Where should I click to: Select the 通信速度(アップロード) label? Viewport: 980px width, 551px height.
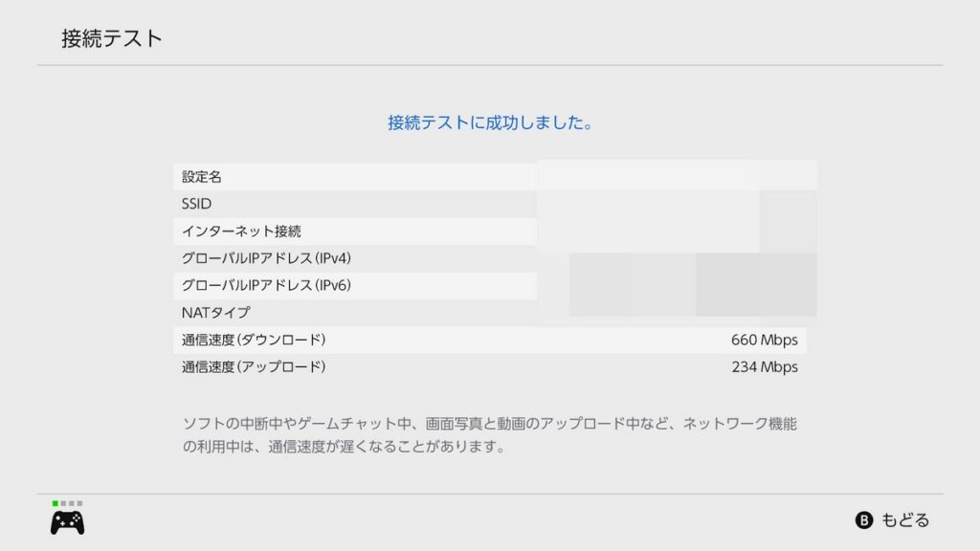pyautogui.click(x=254, y=366)
